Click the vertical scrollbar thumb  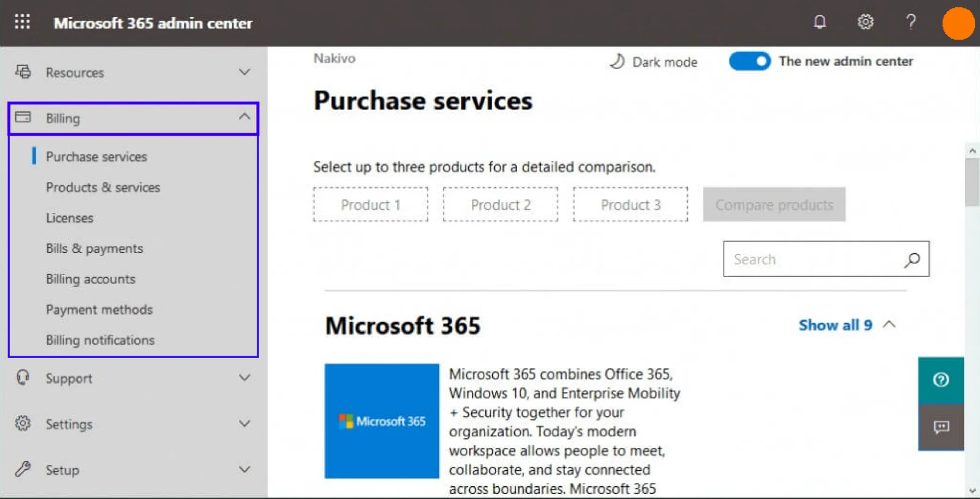973,182
